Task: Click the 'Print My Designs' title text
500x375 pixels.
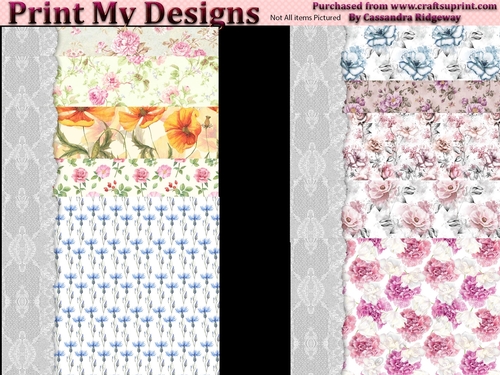Action: (133, 13)
